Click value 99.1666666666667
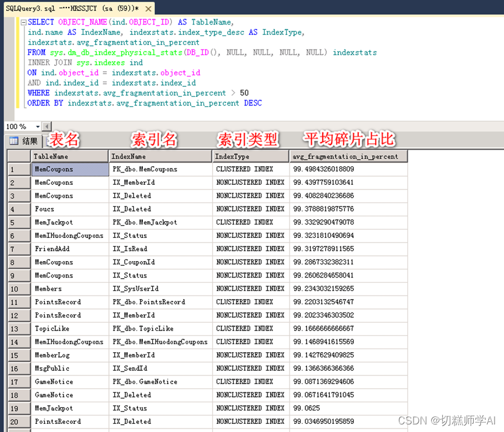This screenshot has height=432, width=504. point(348,329)
